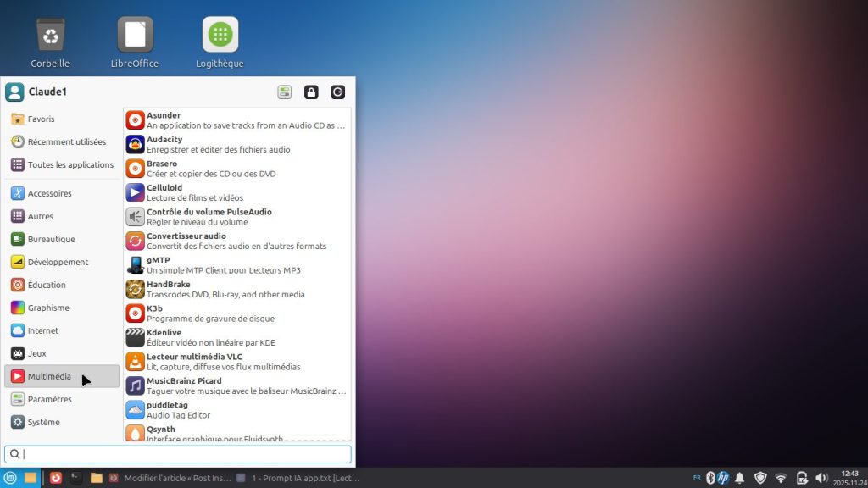Open the Logithèque desktop shortcut
Viewport: 868px width, 488px height.
pos(220,42)
